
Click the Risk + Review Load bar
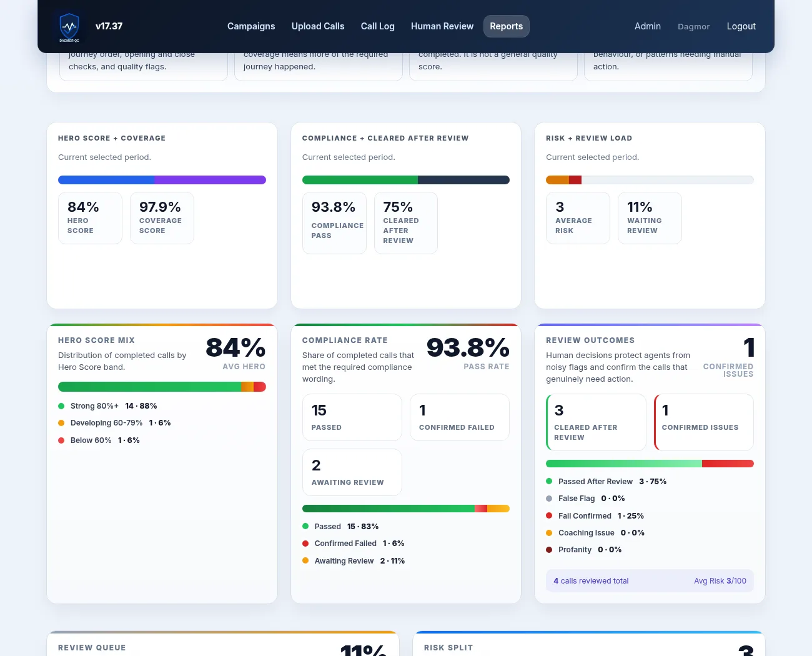click(650, 180)
